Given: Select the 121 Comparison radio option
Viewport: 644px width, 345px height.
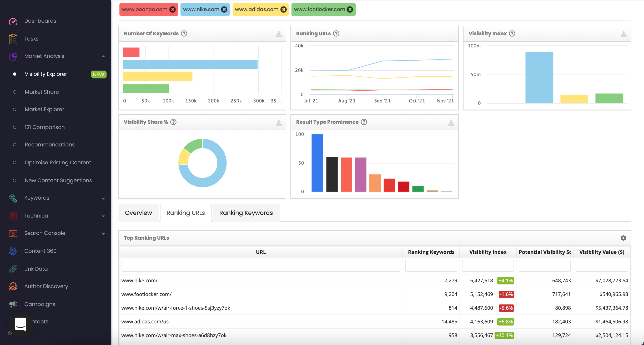Looking at the screenshot, I should [x=14, y=127].
